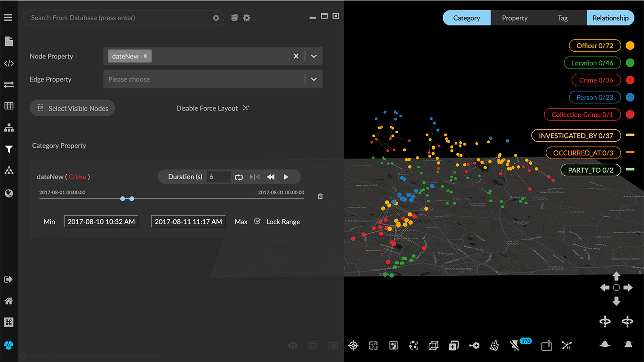
Task: Expand the Edge Property dropdown
Action: [x=313, y=79]
